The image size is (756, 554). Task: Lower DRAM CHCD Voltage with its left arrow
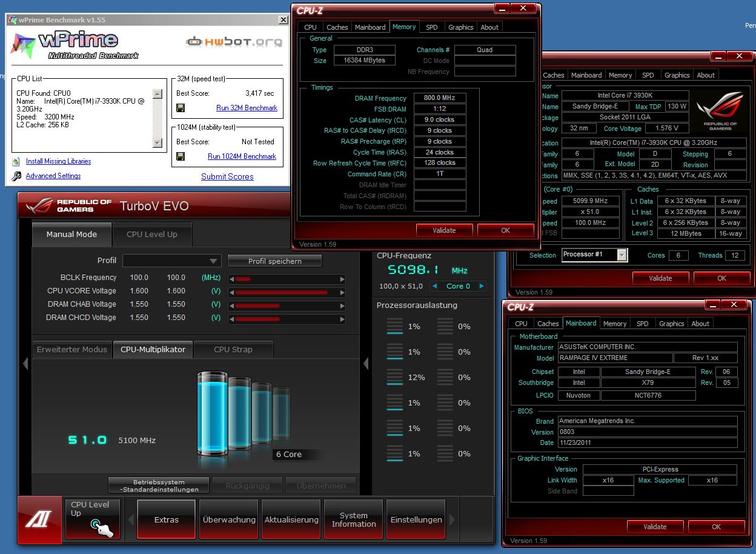(231, 319)
